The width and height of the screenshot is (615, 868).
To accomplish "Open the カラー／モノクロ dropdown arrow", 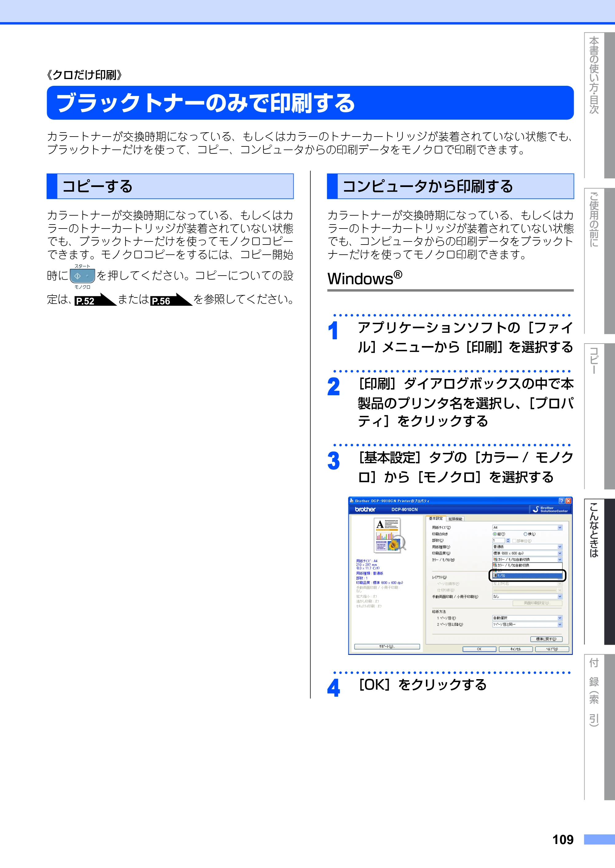I will (560, 560).
